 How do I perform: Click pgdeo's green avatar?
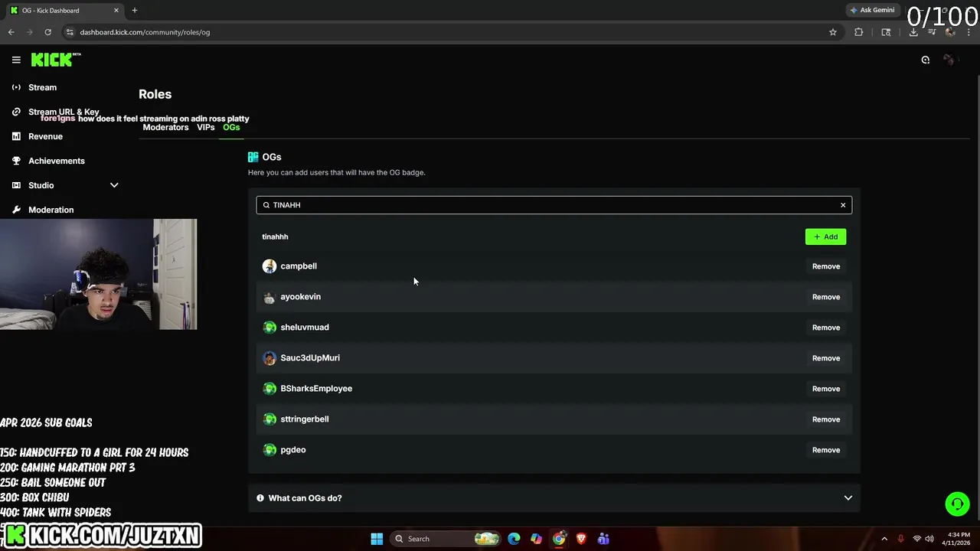[269, 450]
